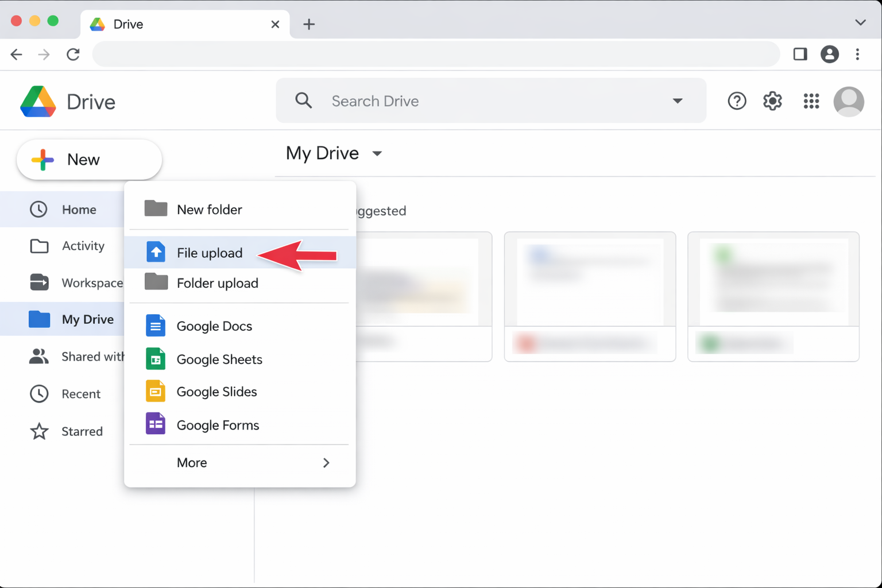
Task: Open Starred in sidebar
Action: 62,431
